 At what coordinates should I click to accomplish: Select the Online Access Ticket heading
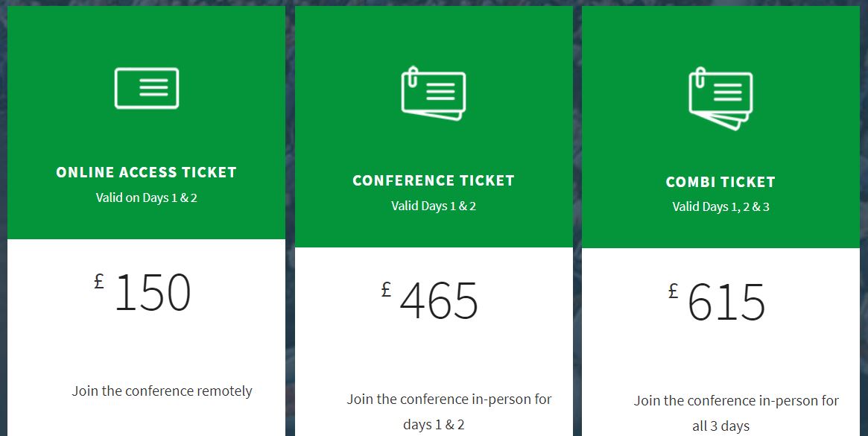click(147, 172)
